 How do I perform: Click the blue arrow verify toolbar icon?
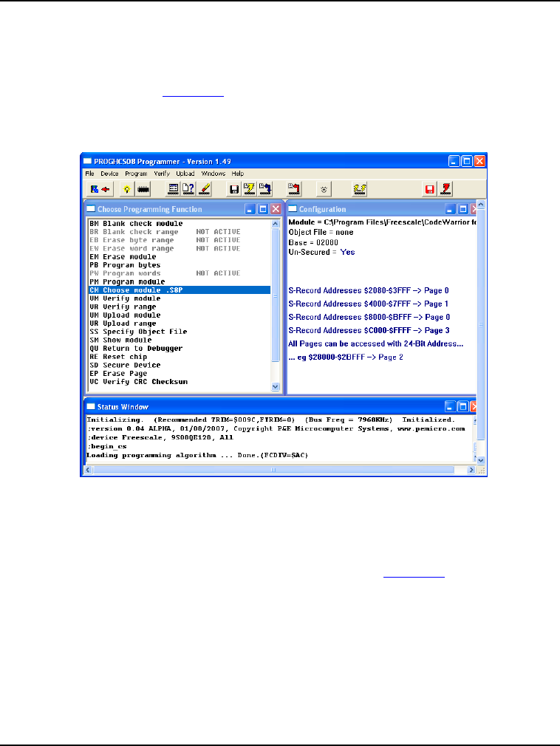(265, 189)
